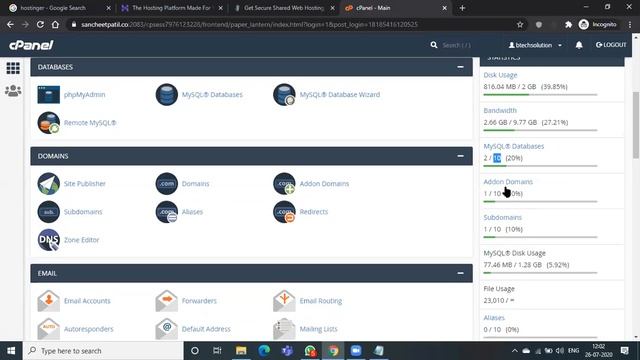Image resolution: width=640 pixels, height=360 pixels.
Task: Open the Forwarders icon
Action: click(167, 301)
